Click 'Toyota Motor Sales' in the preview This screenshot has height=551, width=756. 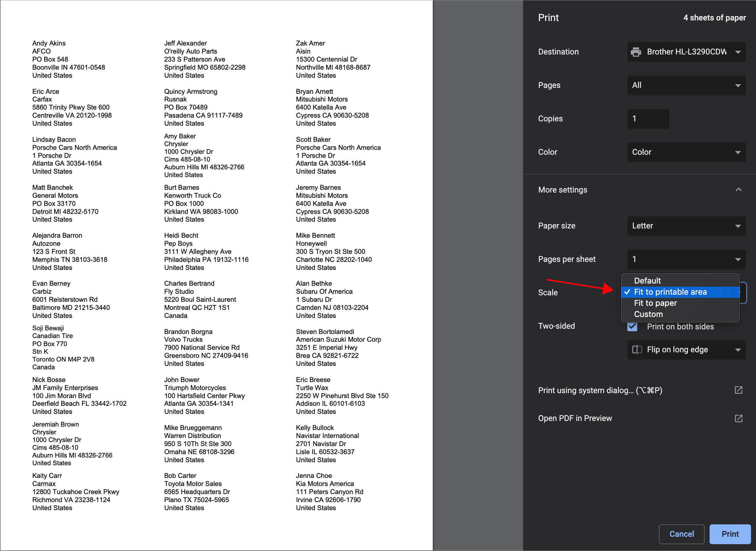pyautogui.click(x=193, y=484)
